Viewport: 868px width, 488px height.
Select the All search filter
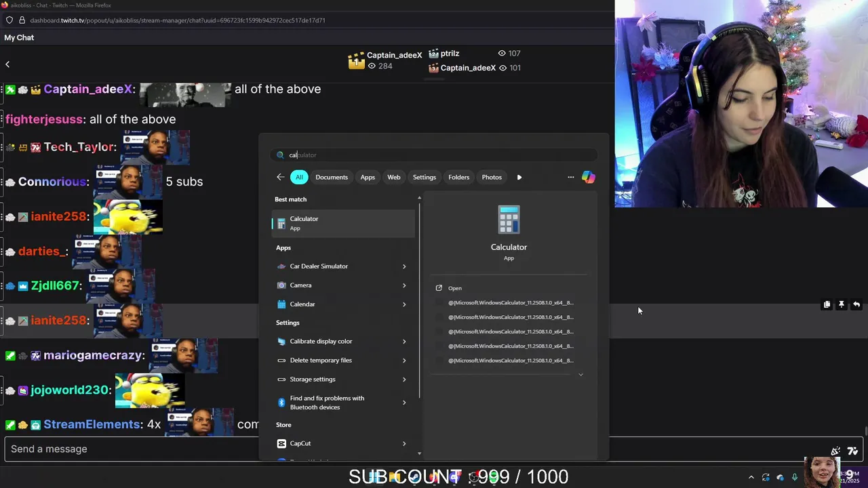[299, 177]
